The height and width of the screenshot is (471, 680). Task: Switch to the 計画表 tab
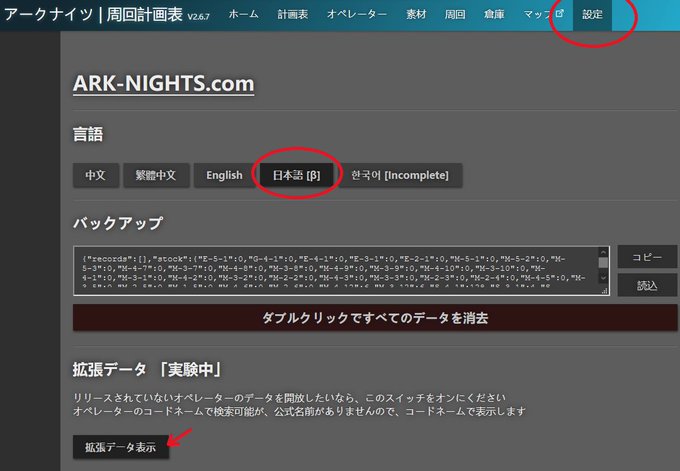pos(293,14)
